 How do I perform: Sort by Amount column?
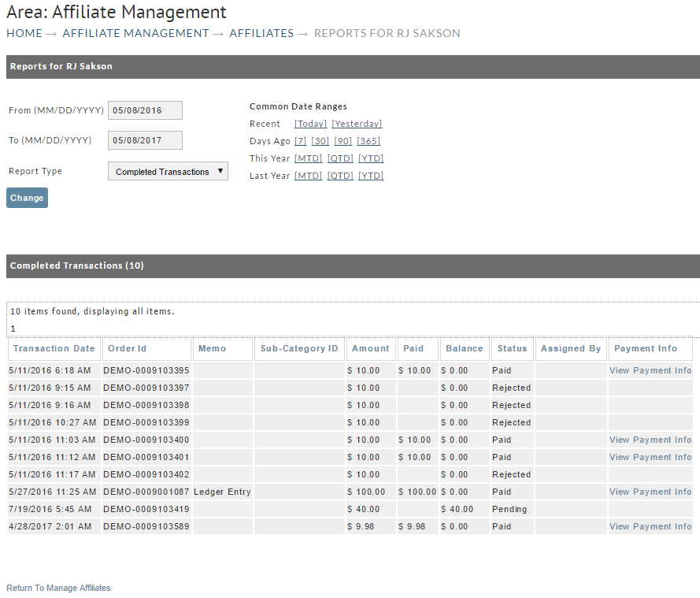click(x=371, y=348)
